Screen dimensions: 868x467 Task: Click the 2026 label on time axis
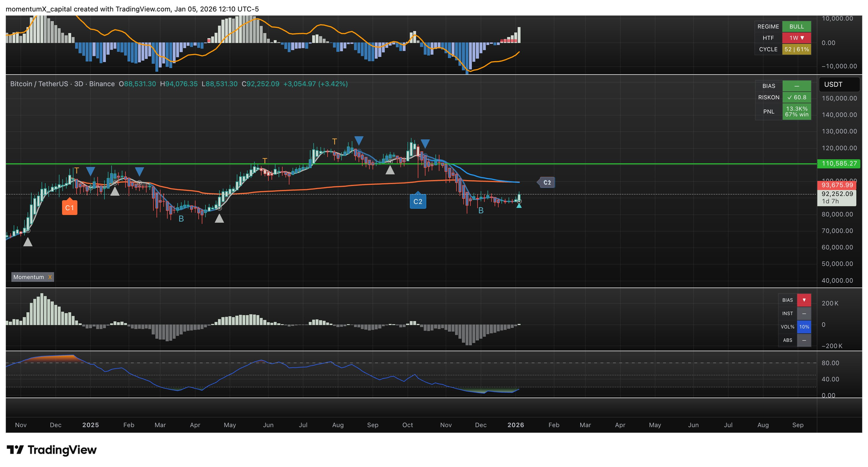pos(516,425)
